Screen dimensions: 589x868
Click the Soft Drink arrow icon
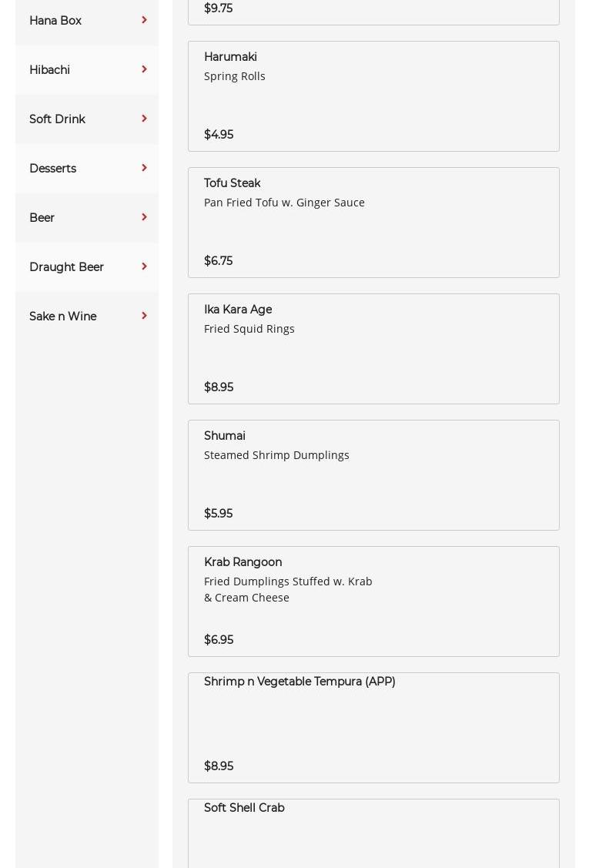pyautogui.click(x=144, y=119)
